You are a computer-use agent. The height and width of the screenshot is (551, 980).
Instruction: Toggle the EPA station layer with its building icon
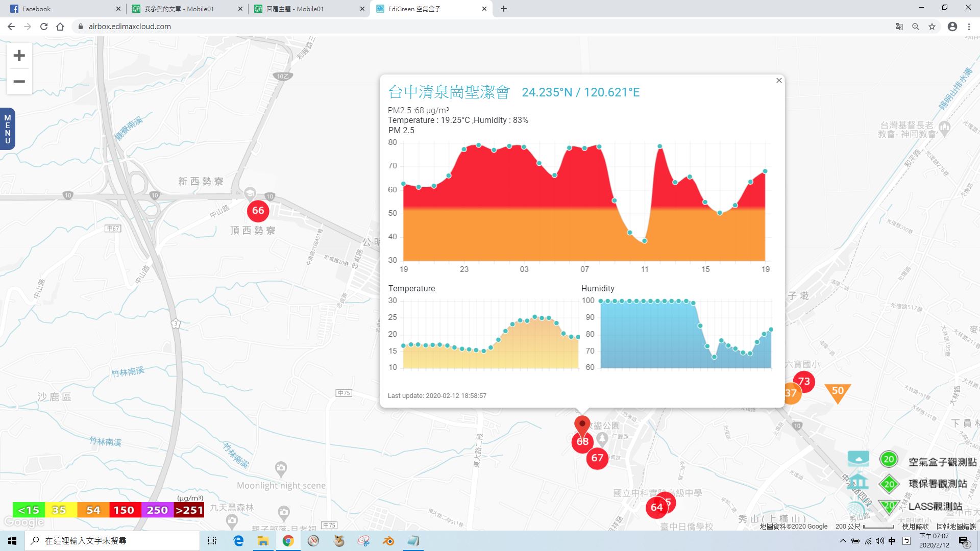[858, 482]
